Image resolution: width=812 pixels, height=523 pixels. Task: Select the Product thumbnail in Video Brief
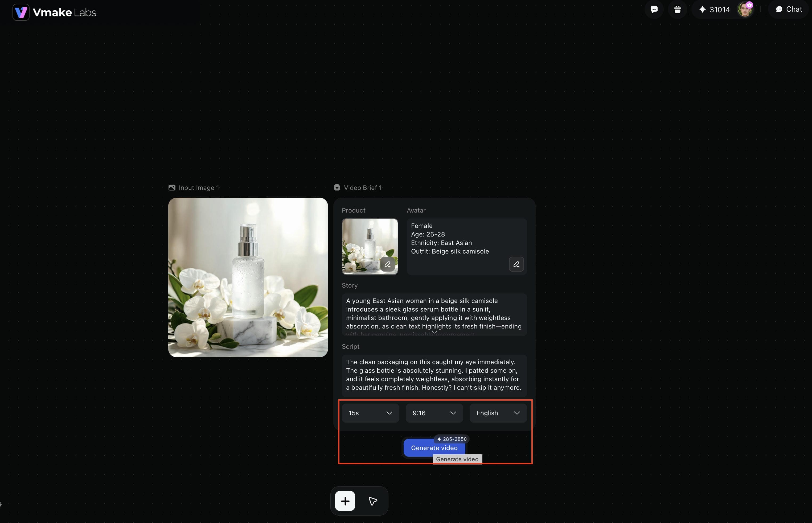tap(370, 247)
